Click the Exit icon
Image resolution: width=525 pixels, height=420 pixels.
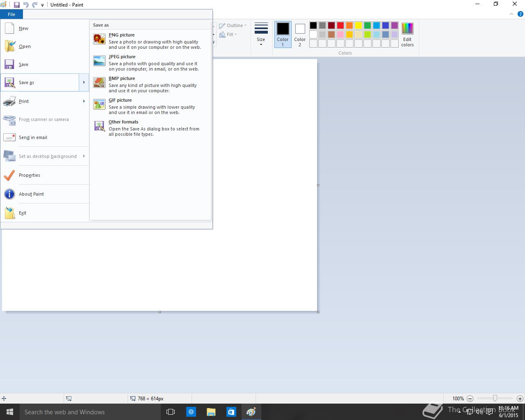[9, 213]
